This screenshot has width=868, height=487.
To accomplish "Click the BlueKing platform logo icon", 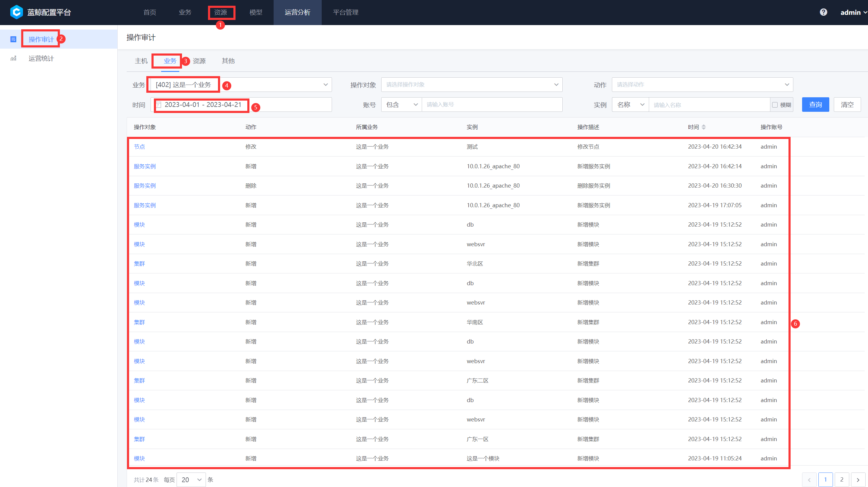I will tap(16, 12).
